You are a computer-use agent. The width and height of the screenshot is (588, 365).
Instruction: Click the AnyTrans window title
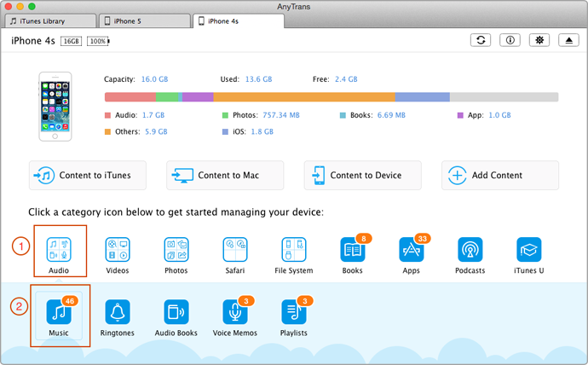click(x=294, y=6)
